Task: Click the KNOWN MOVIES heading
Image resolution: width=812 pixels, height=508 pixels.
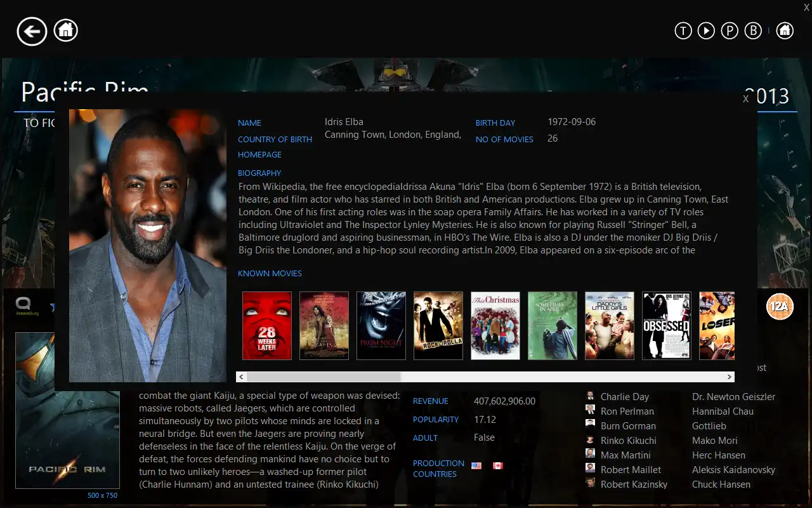Action: click(x=270, y=274)
